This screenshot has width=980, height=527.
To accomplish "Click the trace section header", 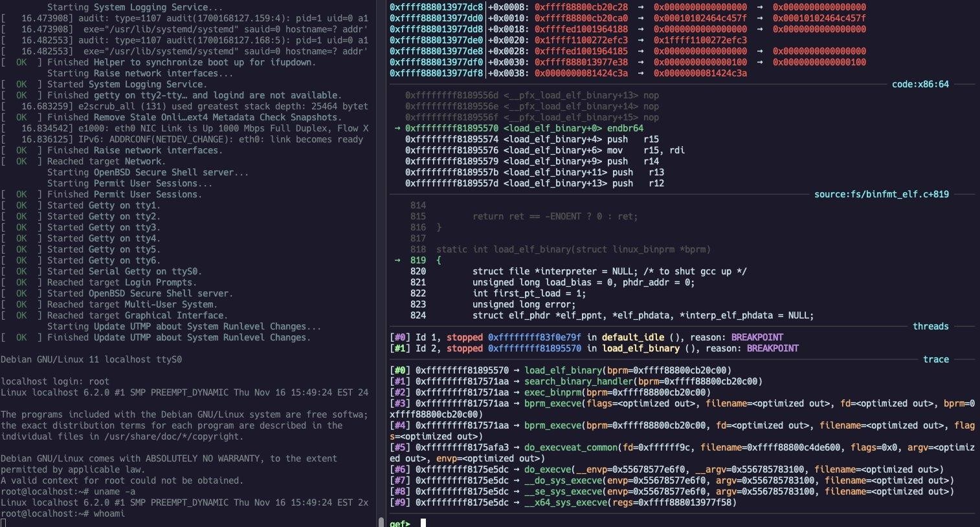I will [935, 359].
